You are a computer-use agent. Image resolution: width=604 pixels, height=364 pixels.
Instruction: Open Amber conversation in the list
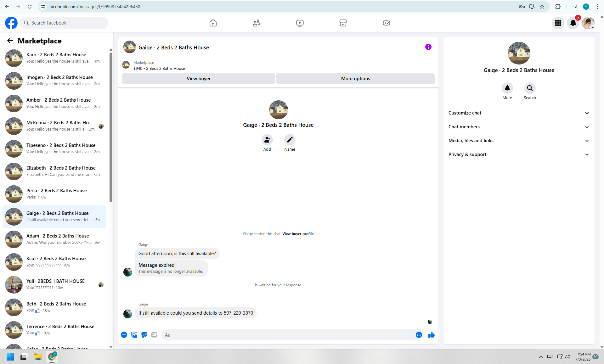54,104
